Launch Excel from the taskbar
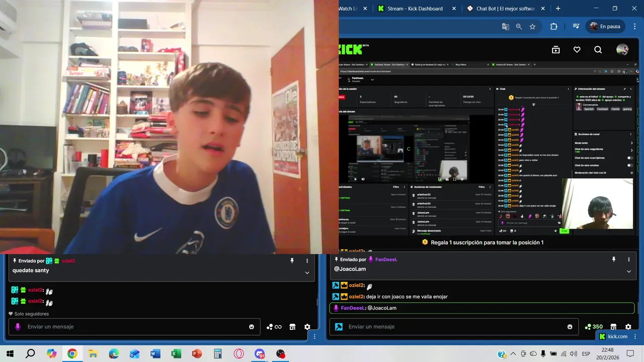644x362 pixels. [176, 354]
